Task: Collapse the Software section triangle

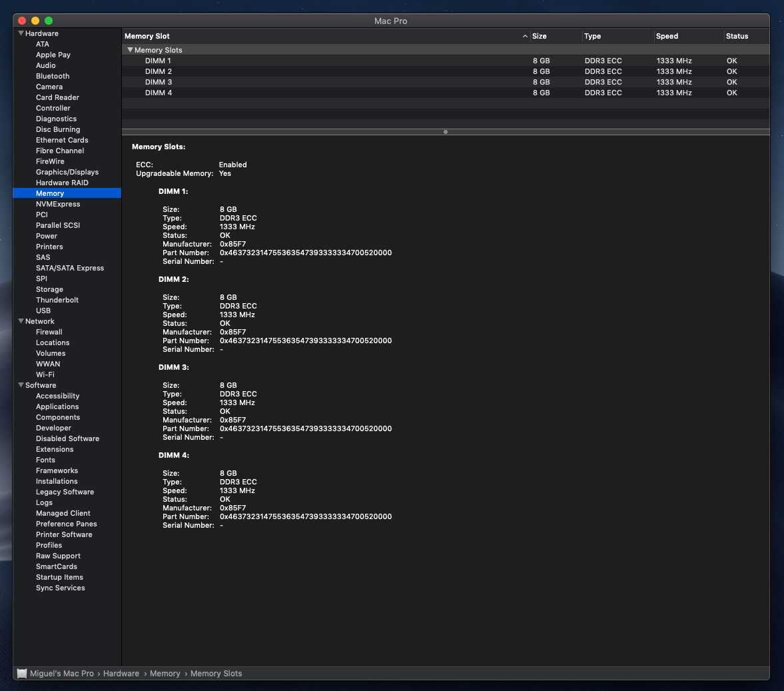Action: (x=21, y=384)
